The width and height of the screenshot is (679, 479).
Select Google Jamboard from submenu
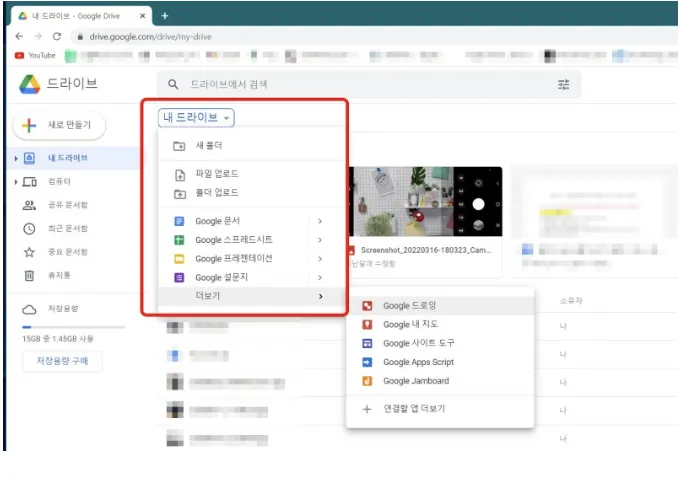pos(440,381)
